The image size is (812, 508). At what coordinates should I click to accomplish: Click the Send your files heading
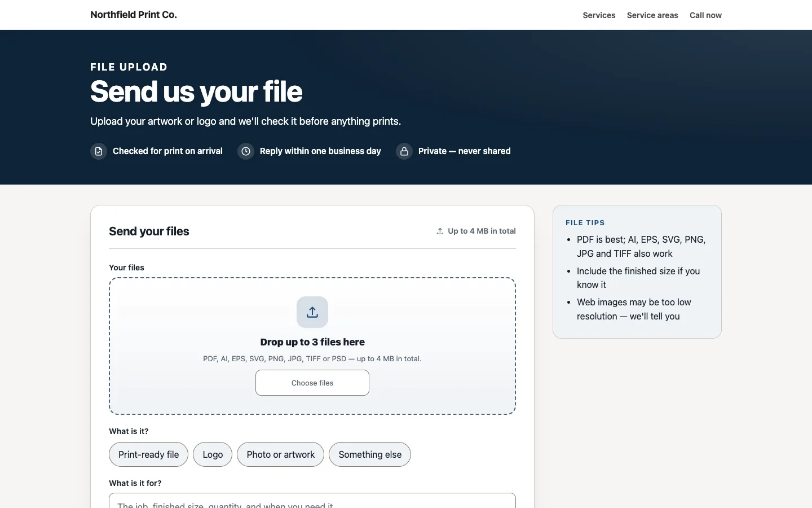click(149, 231)
